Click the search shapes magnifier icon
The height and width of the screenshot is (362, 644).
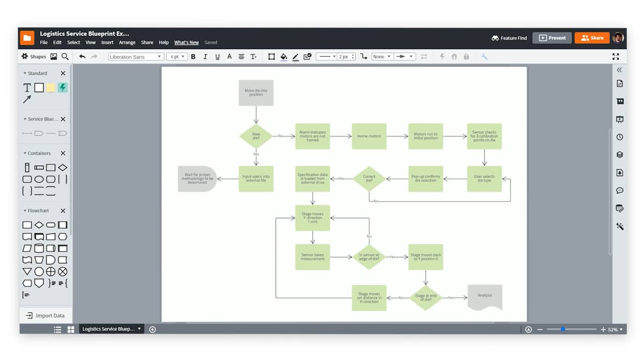click(65, 56)
